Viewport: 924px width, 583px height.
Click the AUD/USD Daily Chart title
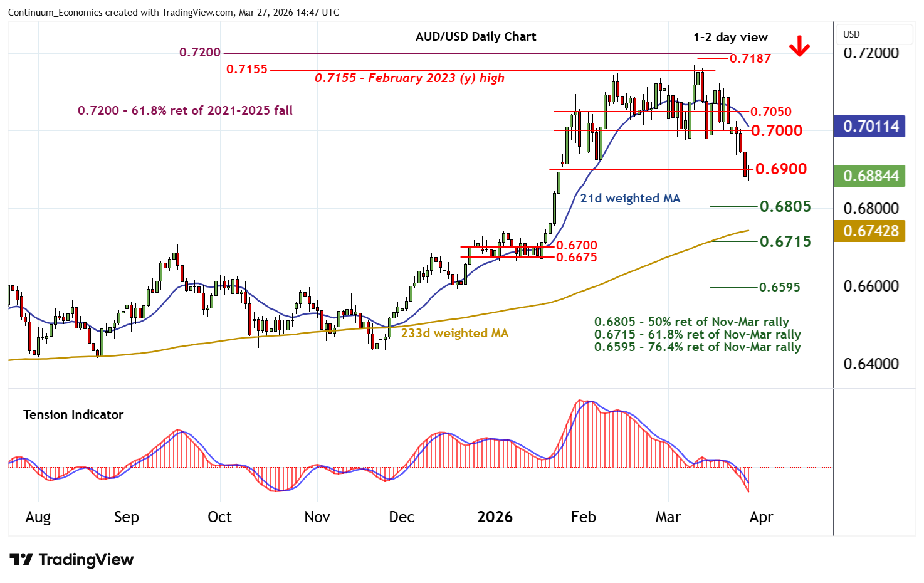(476, 36)
